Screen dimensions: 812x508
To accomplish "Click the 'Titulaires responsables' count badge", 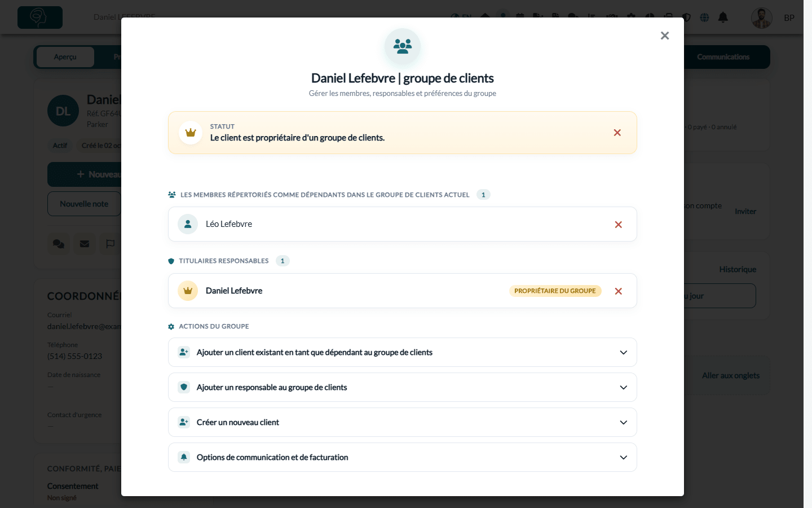I will 283,261.
